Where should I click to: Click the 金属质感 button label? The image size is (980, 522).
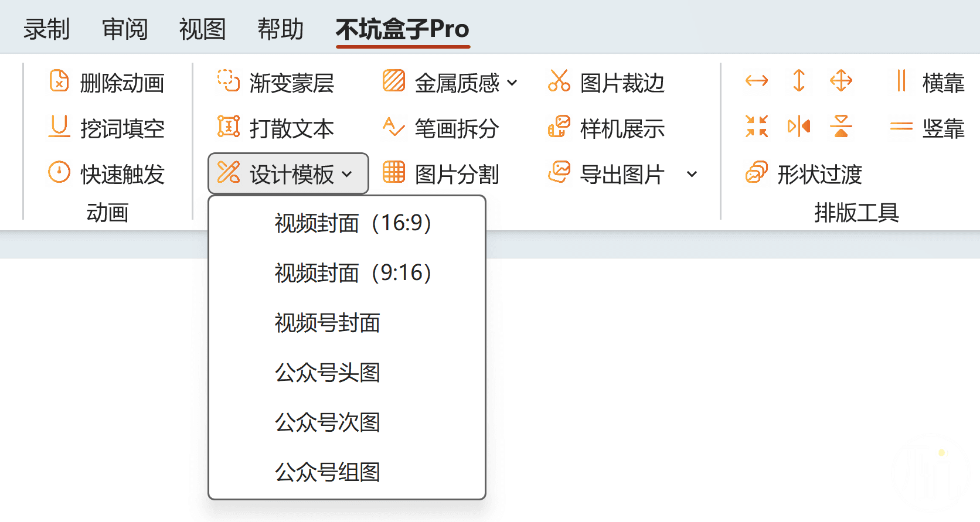click(x=457, y=83)
